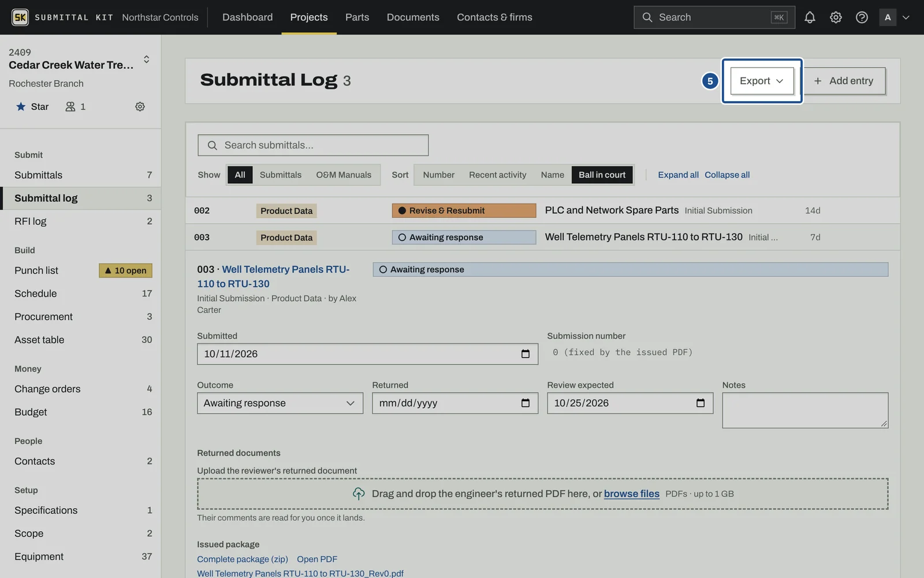This screenshot has height=578, width=924.
Task: Sort by Ball in court
Action: click(602, 175)
